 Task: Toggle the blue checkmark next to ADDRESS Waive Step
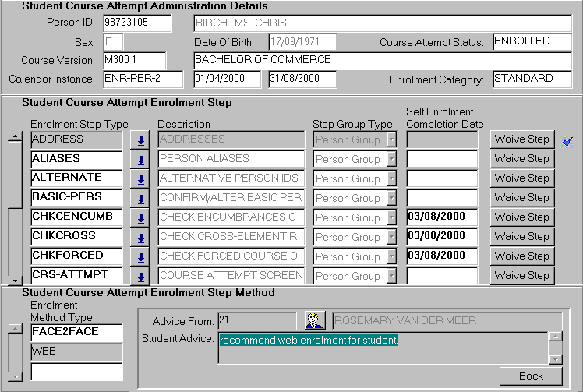click(567, 140)
